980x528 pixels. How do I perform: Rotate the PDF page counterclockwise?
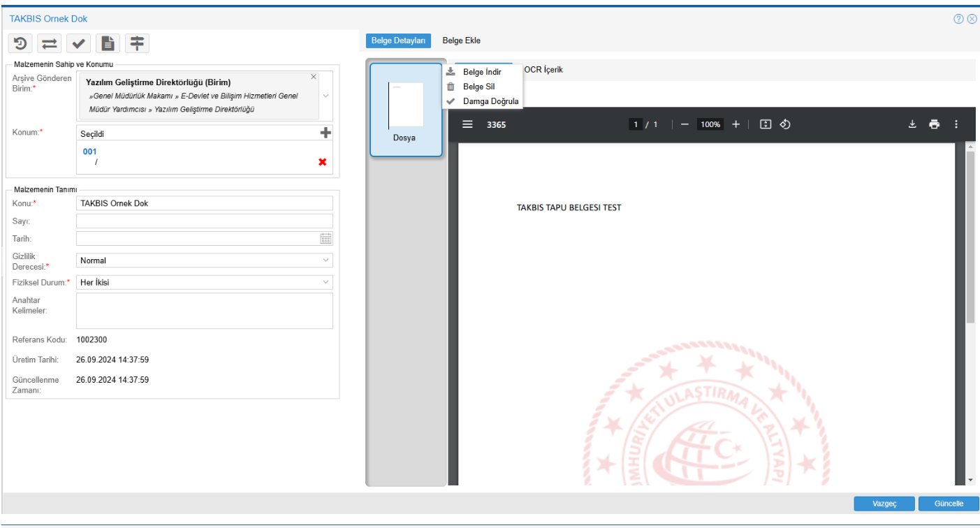coord(784,124)
